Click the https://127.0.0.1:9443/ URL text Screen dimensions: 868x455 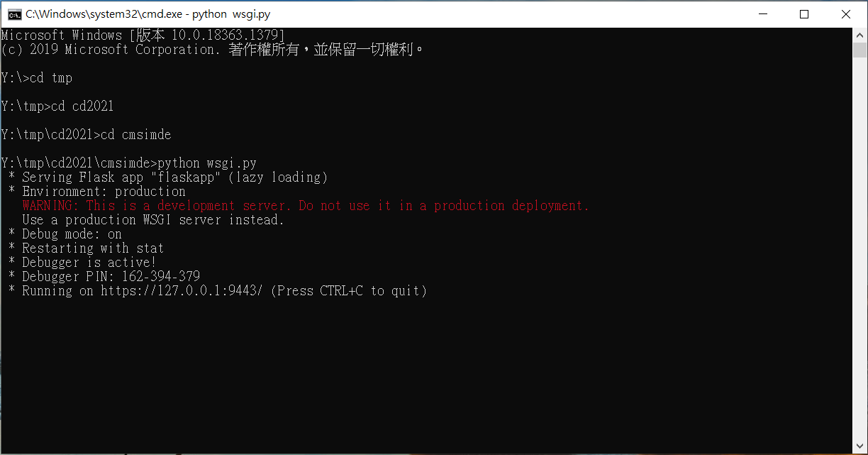click(x=182, y=291)
